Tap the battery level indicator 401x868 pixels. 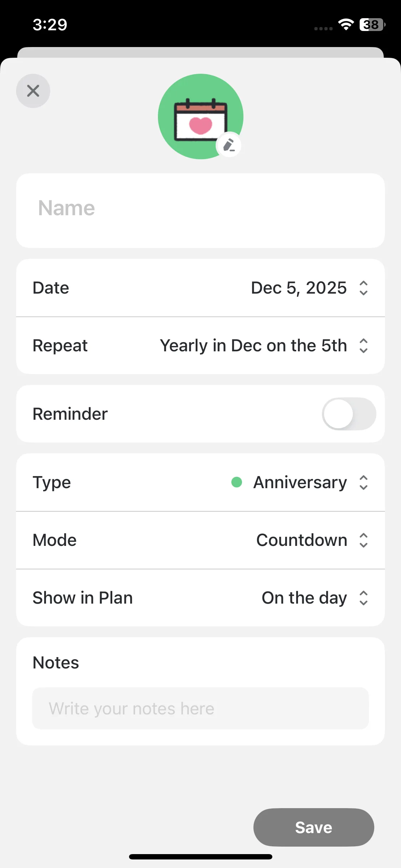[372, 25]
